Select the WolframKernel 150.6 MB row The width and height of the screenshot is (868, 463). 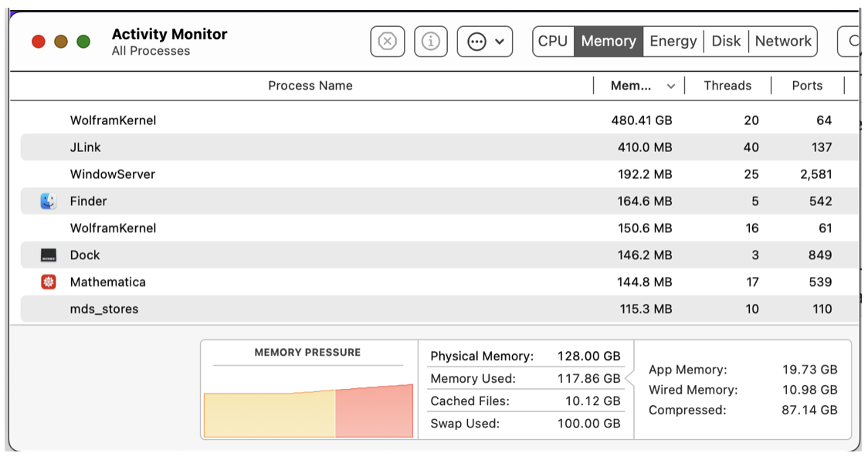439,228
